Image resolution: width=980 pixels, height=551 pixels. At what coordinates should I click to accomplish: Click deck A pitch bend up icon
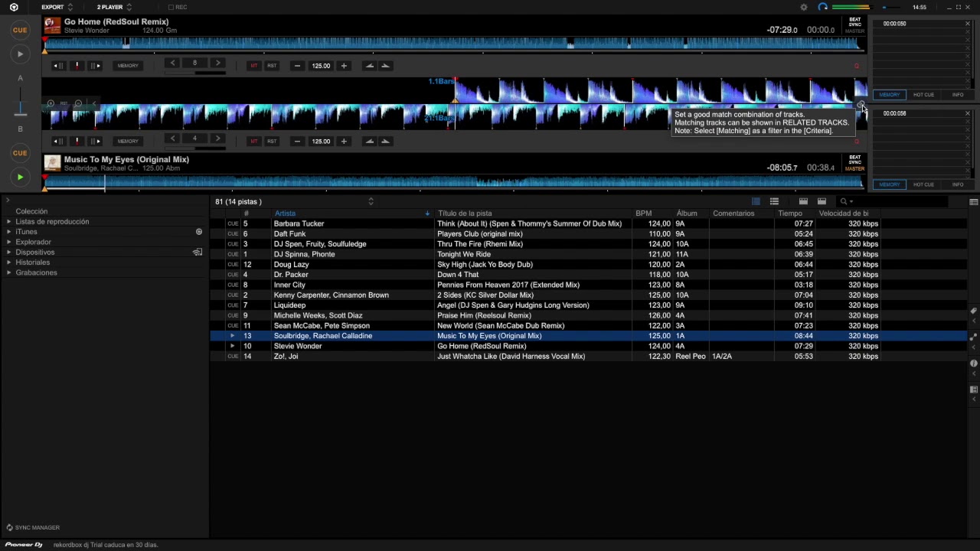(x=385, y=66)
